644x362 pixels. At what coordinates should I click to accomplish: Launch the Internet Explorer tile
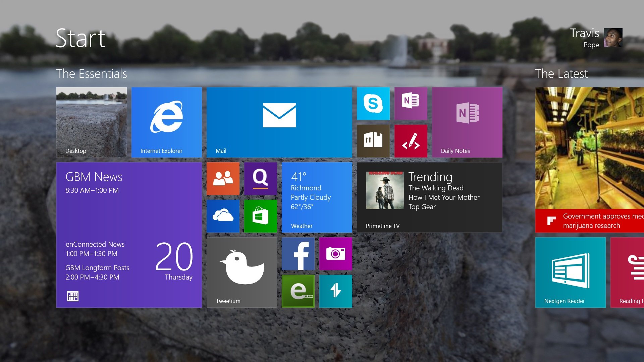pyautogui.click(x=167, y=122)
